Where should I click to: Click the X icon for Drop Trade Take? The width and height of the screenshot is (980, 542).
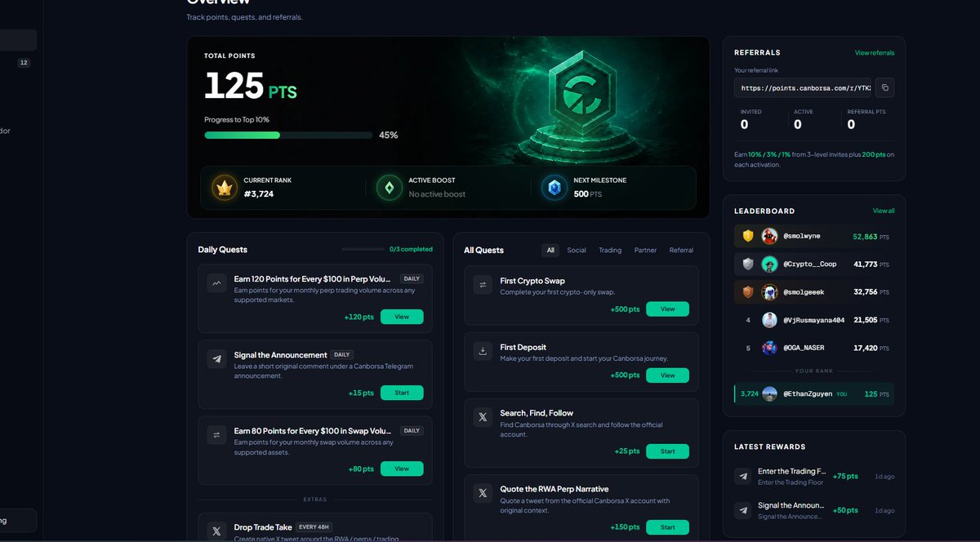216,531
